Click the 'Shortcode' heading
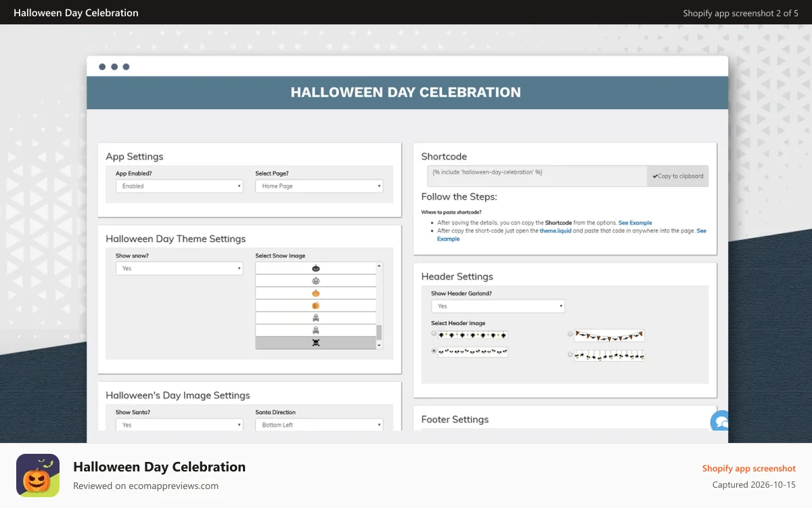This screenshot has width=812, height=508. click(444, 156)
